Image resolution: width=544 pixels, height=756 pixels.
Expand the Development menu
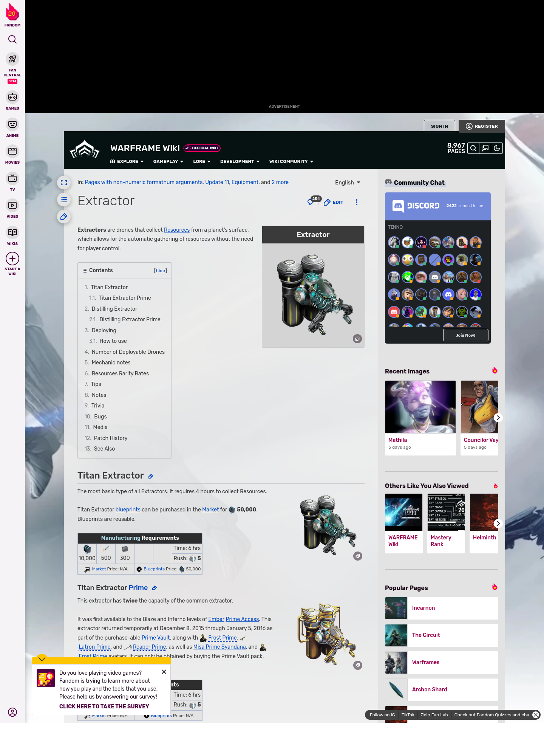(x=240, y=161)
